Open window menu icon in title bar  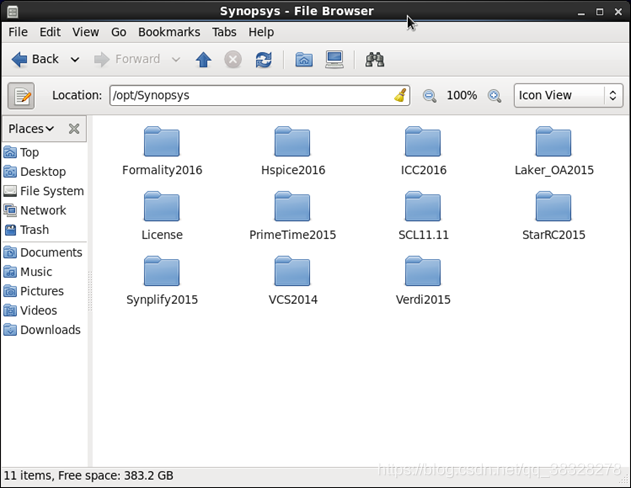[12, 12]
